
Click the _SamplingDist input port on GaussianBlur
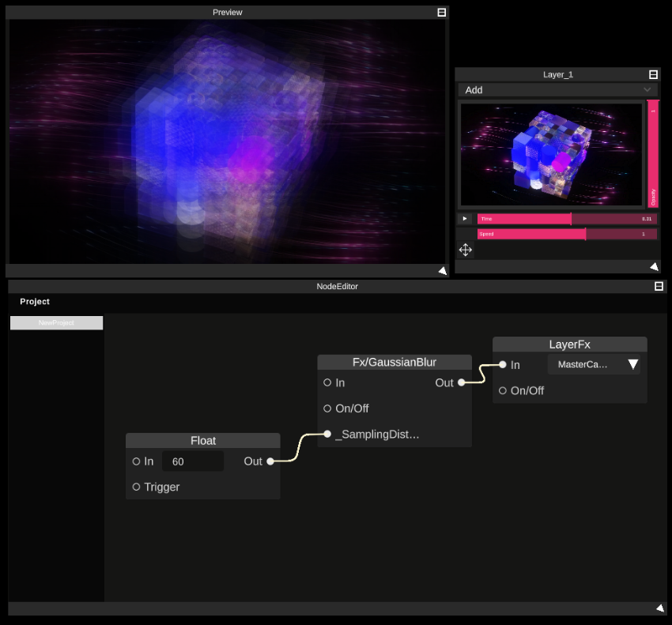327,434
